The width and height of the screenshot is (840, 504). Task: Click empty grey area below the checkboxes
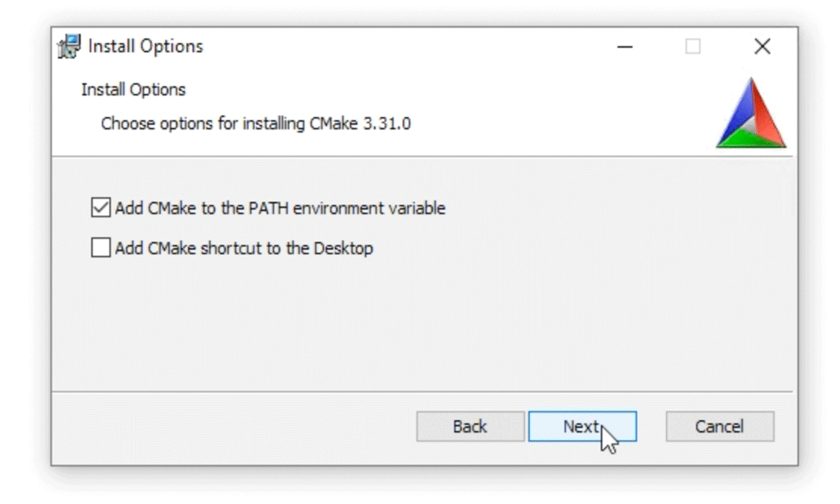coord(422,327)
